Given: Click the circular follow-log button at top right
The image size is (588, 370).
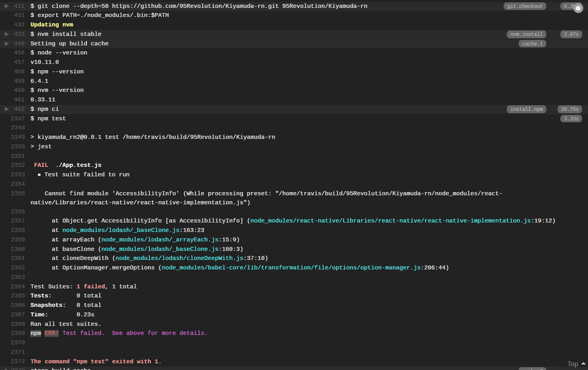Looking at the screenshot, I should point(578,8).
